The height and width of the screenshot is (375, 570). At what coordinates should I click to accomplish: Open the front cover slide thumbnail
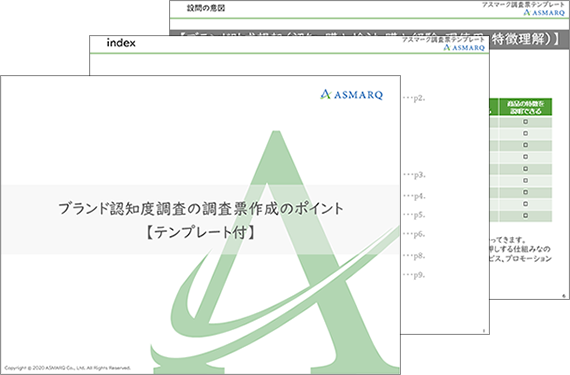(x=200, y=225)
